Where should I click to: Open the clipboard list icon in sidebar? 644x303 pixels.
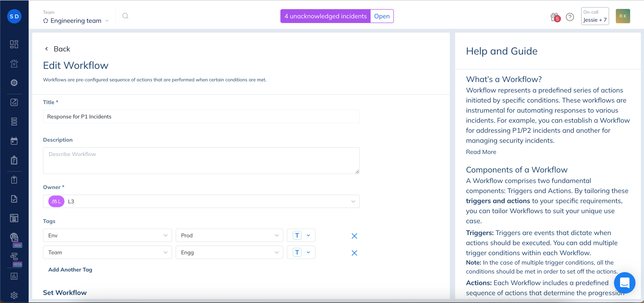(x=14, y=160)
